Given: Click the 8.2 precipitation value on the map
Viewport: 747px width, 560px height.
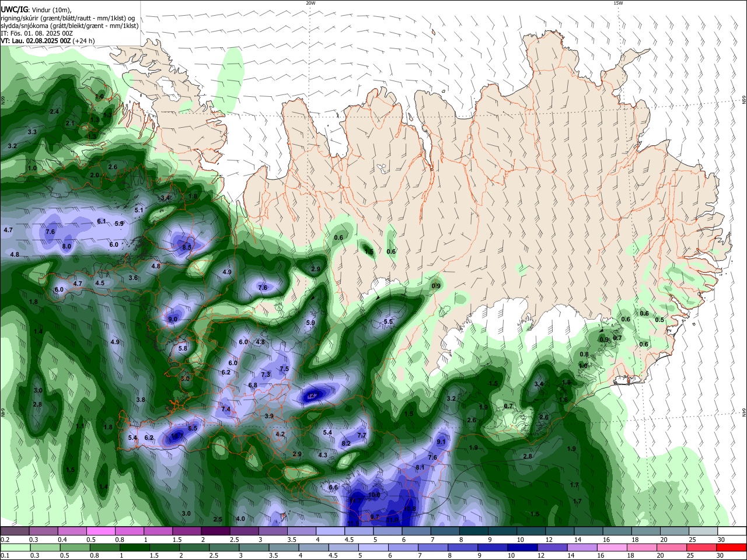Looking at the screenshot, I should [346, 443].
